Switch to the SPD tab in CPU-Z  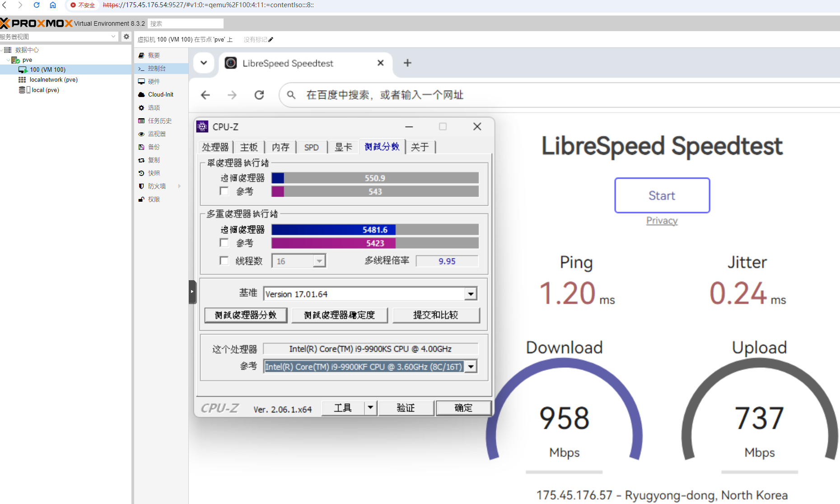coord(312,147)
